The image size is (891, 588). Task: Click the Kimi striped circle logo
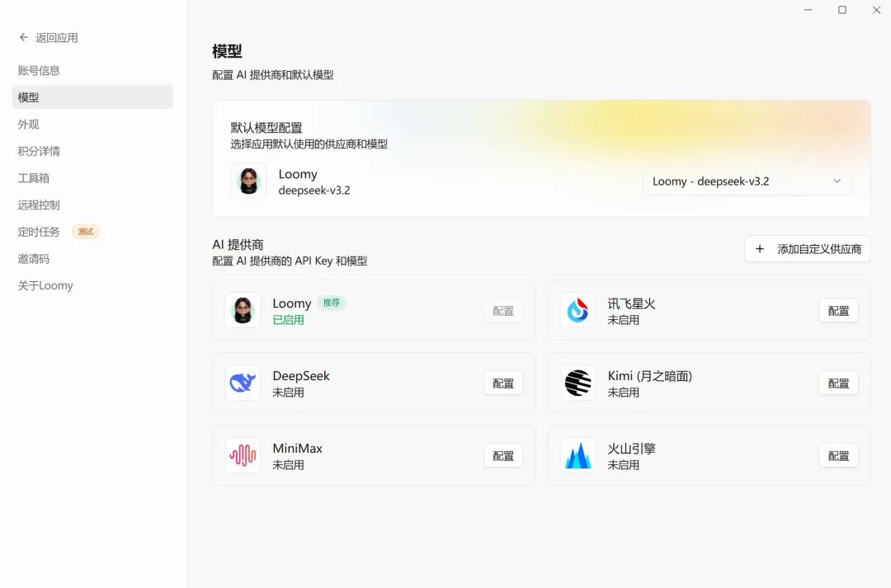click(x=577, y=383)
